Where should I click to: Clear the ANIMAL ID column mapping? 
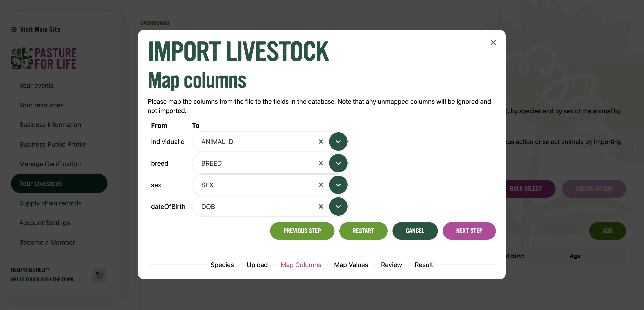click(321, 141)
